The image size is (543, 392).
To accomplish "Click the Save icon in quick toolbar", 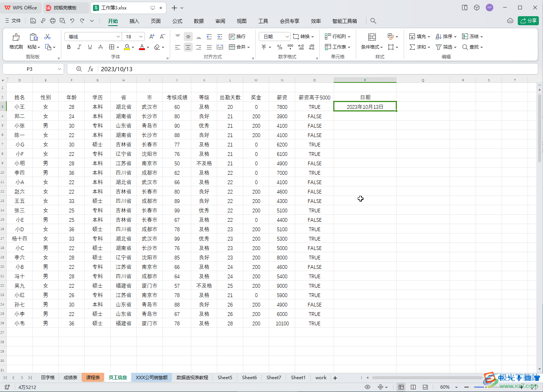I will pos(33,21).
